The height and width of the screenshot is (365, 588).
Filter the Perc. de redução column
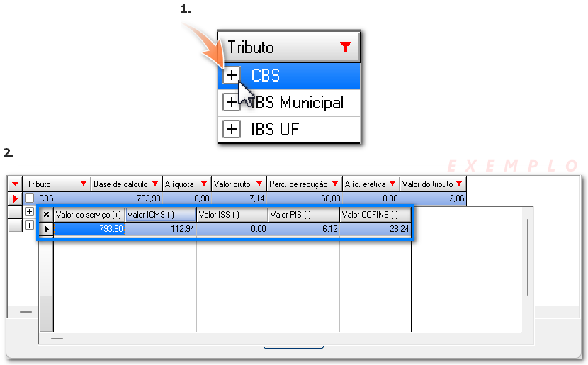point(335,184)
